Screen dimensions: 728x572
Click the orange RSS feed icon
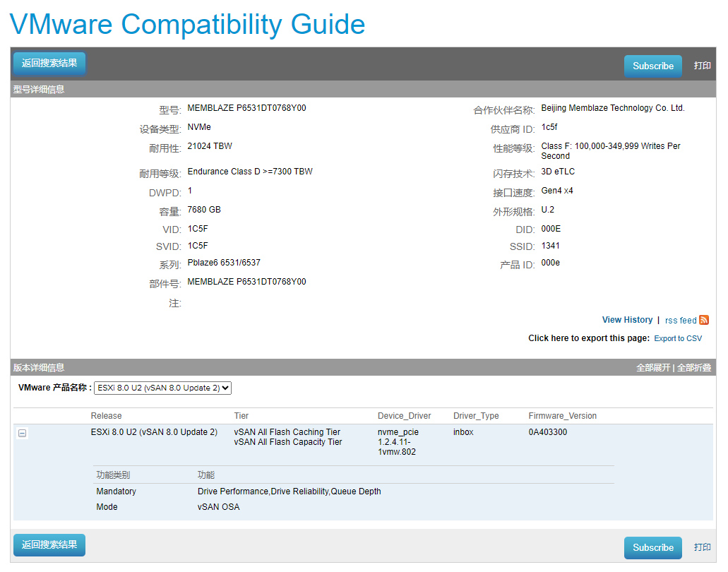click(704, 320)
